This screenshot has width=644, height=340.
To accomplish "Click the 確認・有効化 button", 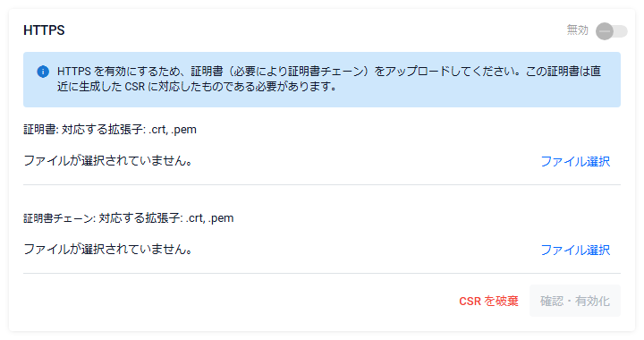I will 574,301.
